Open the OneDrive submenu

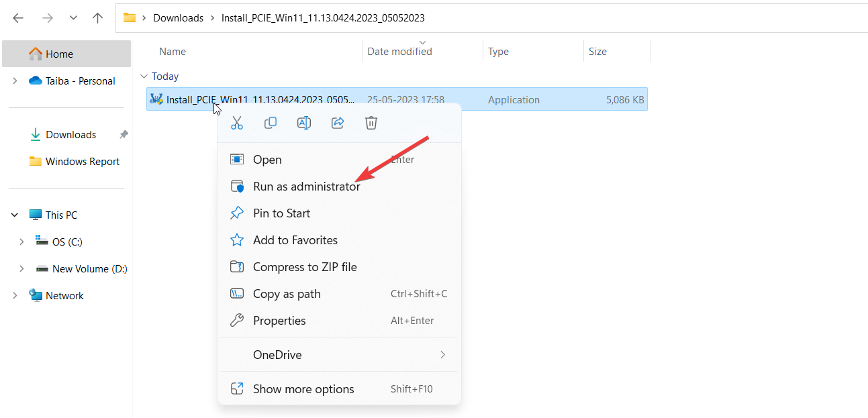[339, 354]
